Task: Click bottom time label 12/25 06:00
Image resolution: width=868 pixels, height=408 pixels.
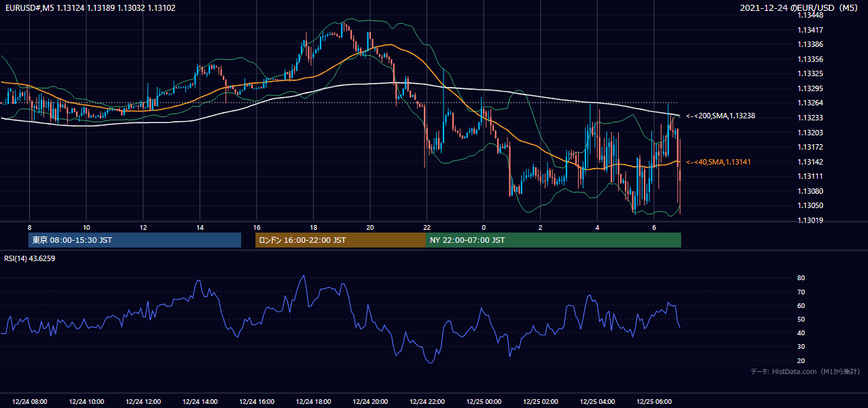Action: coord(654,401)
